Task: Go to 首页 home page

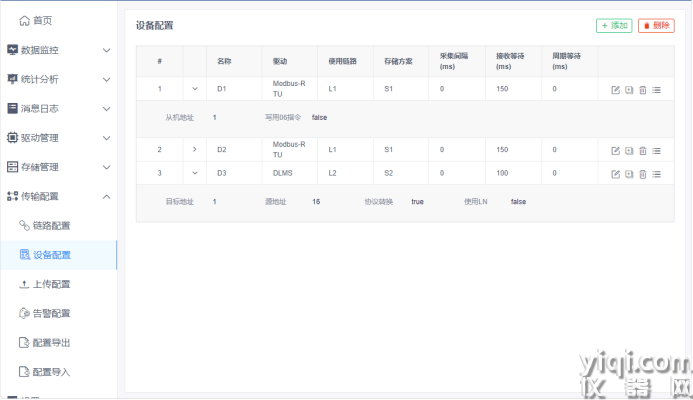Action: pyautogui.click(x=59, y=20)
